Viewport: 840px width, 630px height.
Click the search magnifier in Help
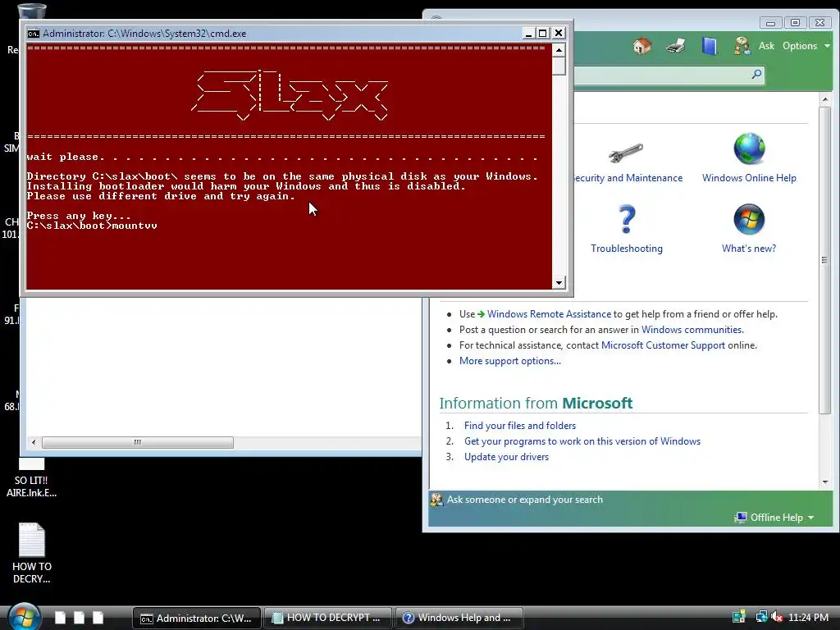coord(756,75)
